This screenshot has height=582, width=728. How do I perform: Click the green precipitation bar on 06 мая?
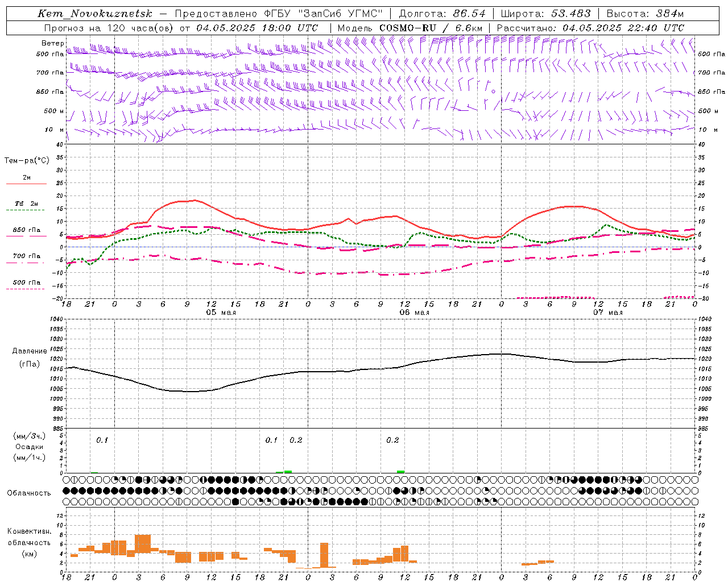[x=401, y=472]
